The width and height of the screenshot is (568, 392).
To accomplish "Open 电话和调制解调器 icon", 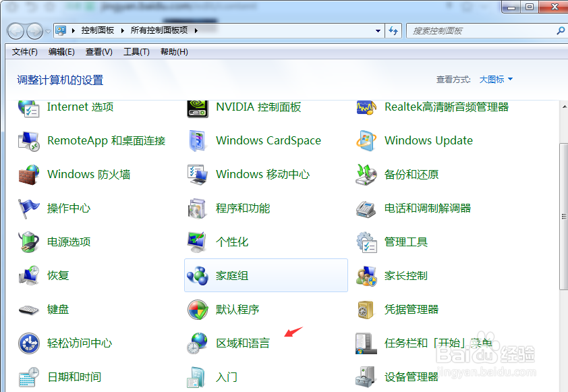I will 366,209.
